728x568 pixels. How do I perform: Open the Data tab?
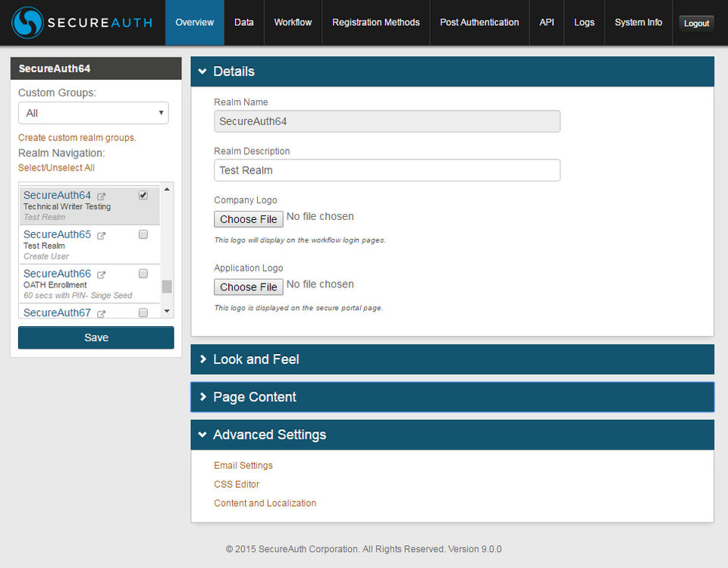point(243,22)
